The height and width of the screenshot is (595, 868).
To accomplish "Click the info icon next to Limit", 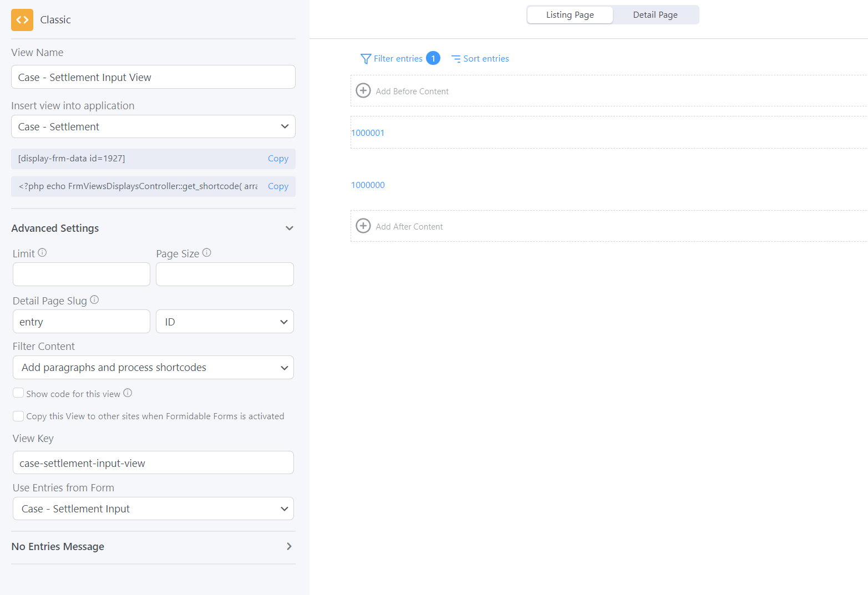I will (42, 253).
